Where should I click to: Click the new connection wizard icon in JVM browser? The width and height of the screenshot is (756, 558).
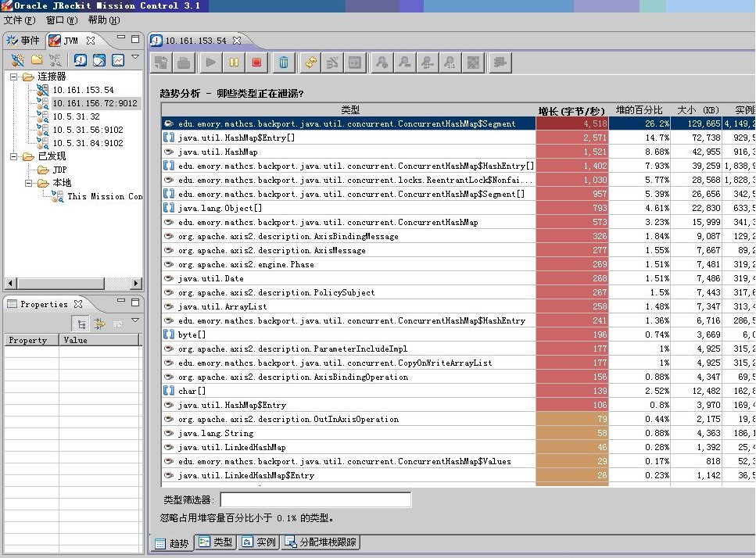(18, 59)
